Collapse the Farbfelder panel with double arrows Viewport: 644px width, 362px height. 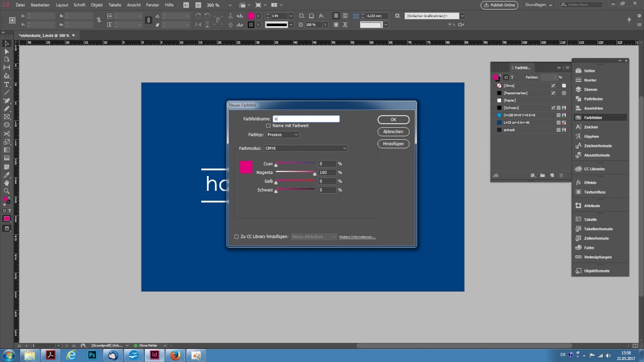tap(559, 67)
